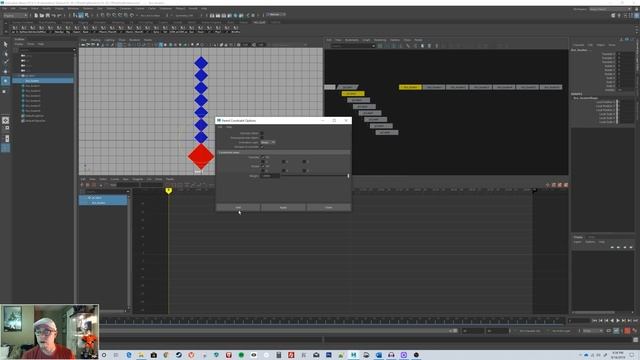This screenshot has height=360, width=640.
Task: Collapse the Constraint axes section header
Action: (283, 152)
